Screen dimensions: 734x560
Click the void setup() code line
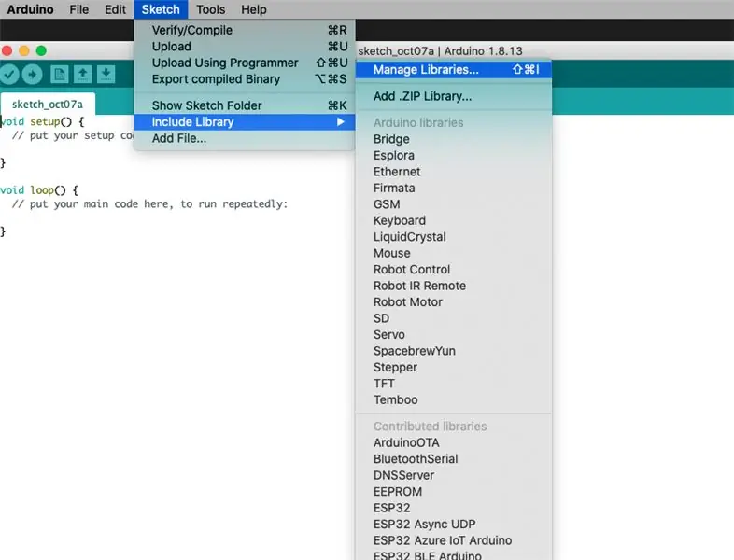(42, 121)
